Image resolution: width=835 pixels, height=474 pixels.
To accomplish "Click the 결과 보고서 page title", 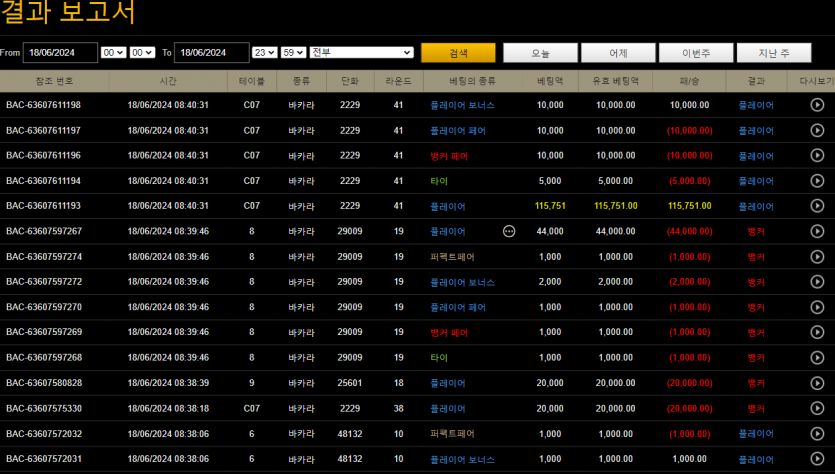I will [x=68, y=12].
